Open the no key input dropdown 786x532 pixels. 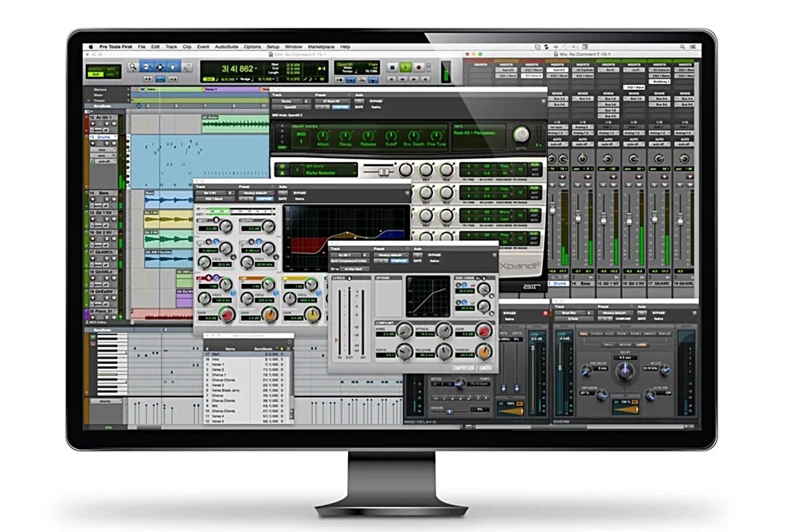coord(354,269)
